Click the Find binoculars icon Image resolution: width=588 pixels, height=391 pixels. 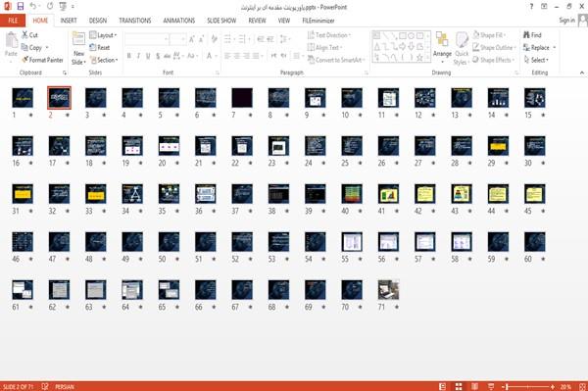click(x=526, y=35)
